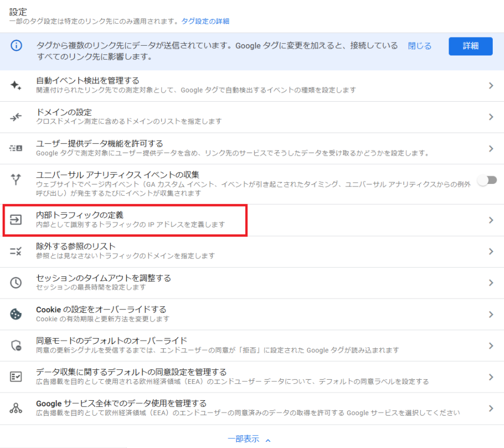This screenshot has height=448, width=504.
Task: Click the shield icon for 同意モードのデフォルトのオーバーライド
Action: click(x=16, y=345)
